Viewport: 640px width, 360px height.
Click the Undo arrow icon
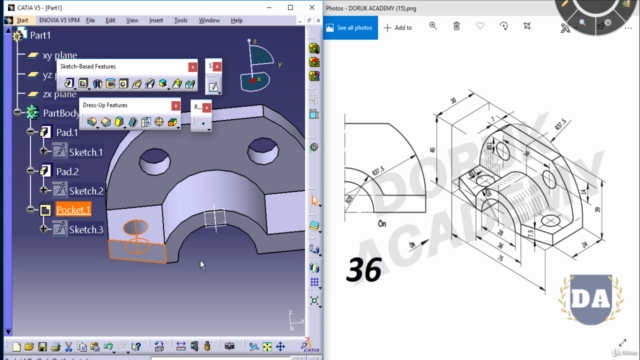[x=108, y=347]
